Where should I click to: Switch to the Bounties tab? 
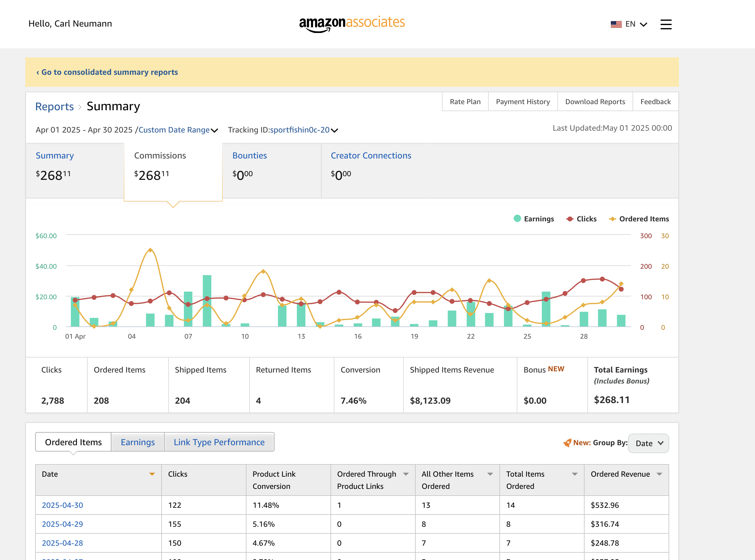click(272, 170)
